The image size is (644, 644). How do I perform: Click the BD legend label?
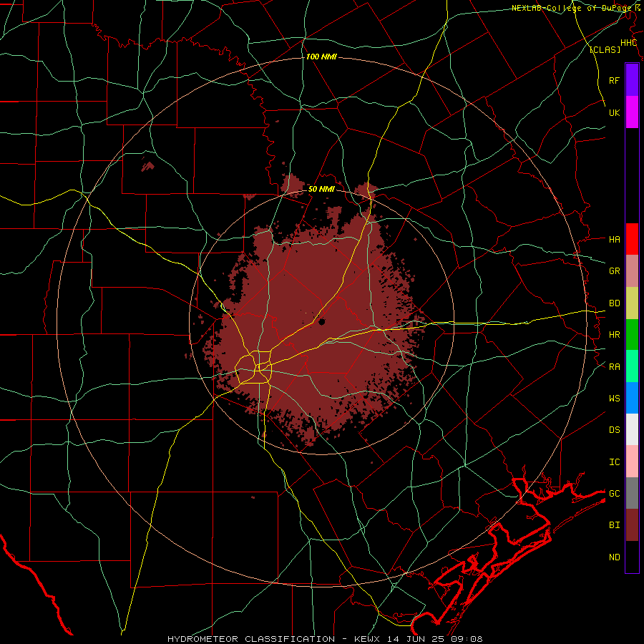pyautogui.click(x=615, y=303)
